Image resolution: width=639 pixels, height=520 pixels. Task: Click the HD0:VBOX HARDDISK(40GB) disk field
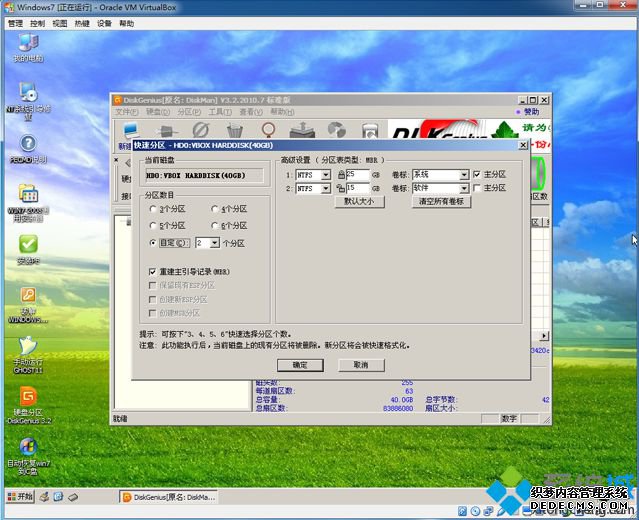pos(204,176)
